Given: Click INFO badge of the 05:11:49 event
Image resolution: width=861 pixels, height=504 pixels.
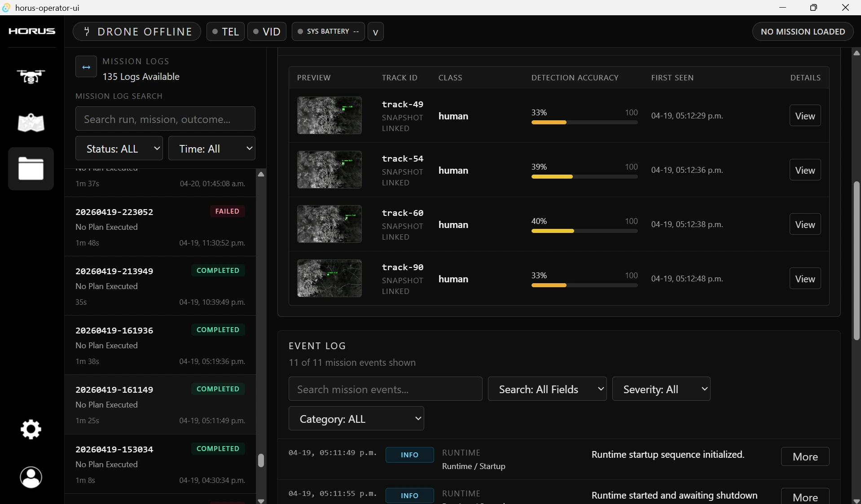Looking at the screenshot, I should pos(409,455).
